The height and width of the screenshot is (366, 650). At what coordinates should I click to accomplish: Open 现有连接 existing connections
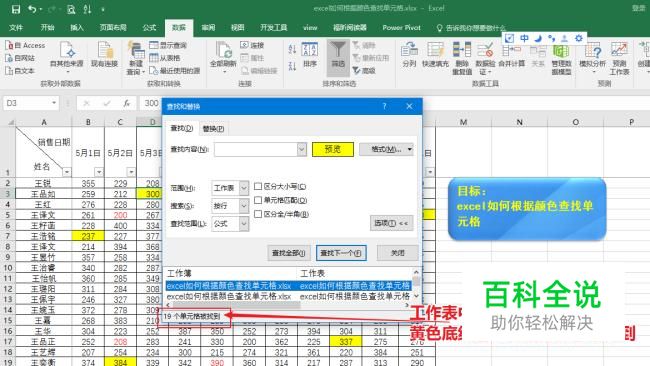(x=104, y=54)
